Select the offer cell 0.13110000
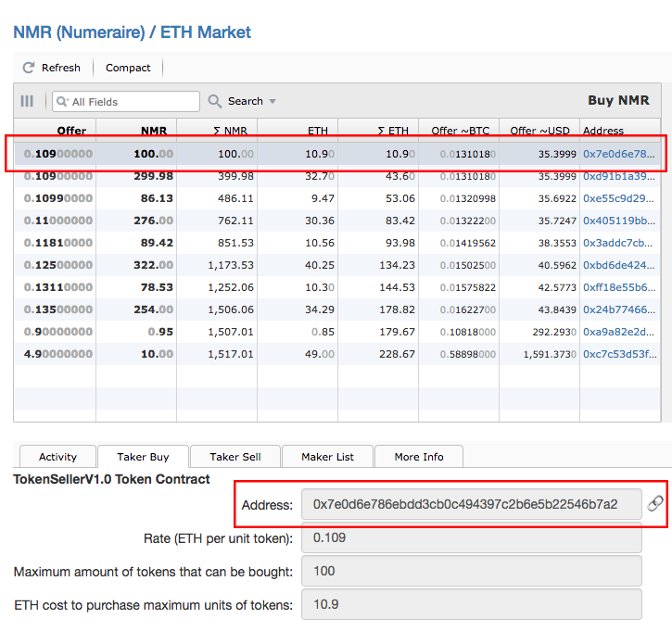Viewport: 672px width, 644px height. [58, 287]
